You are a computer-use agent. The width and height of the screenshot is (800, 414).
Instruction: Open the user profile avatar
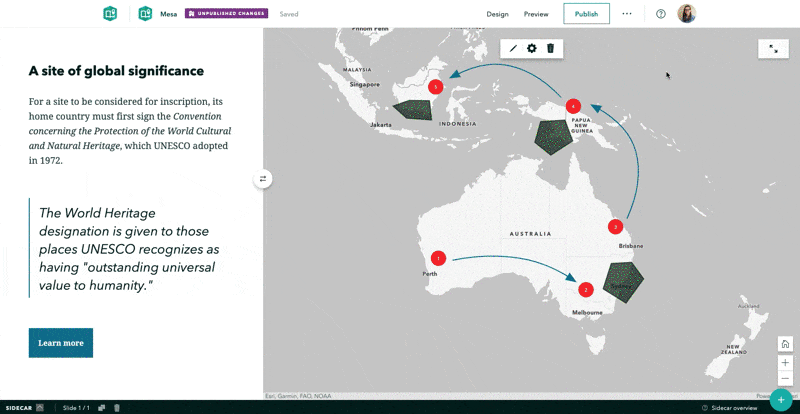pyautogui.click(x=686, y=14)
